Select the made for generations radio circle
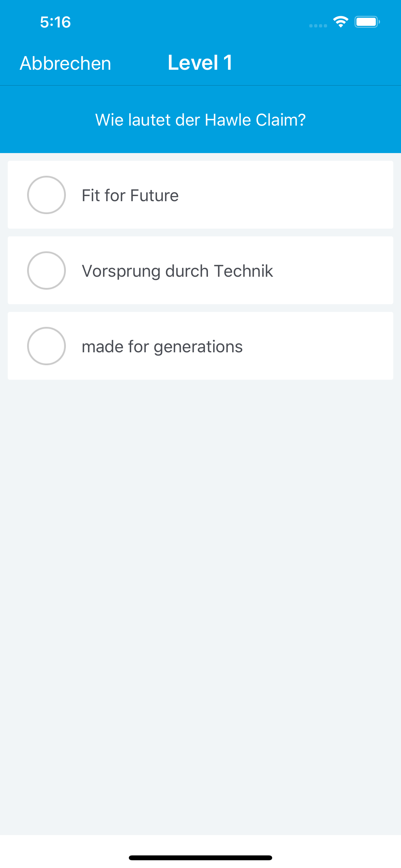 pos(46,346)
